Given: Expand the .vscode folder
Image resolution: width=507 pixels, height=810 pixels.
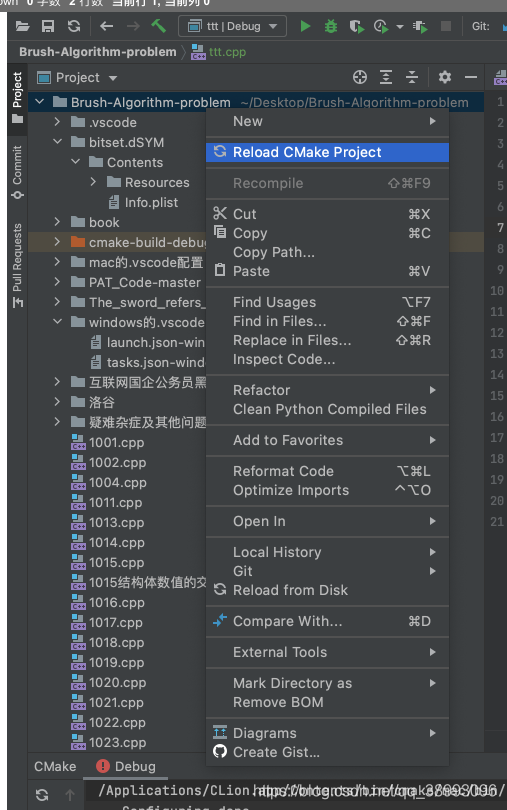Looking at the screenshot, I should pyautogui.click(x=57, y=122).
